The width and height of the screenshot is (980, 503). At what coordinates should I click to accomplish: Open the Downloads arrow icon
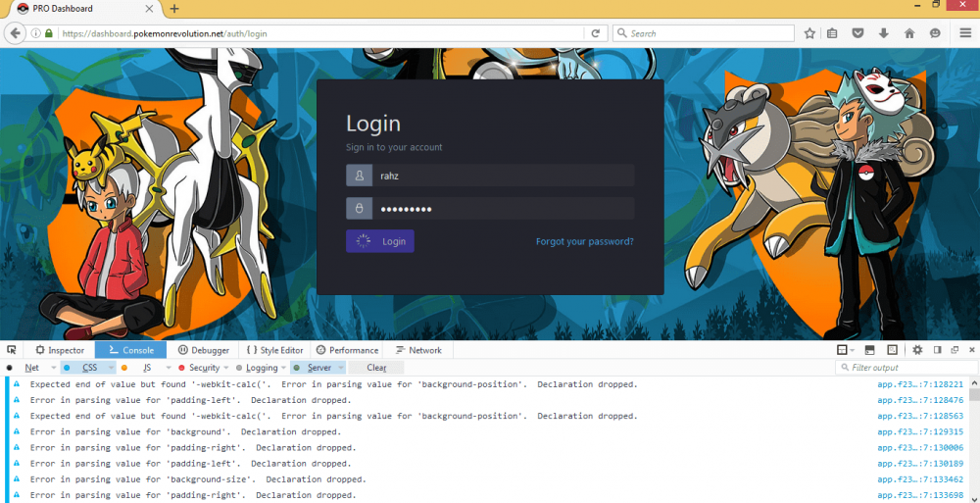click(883, 33)
